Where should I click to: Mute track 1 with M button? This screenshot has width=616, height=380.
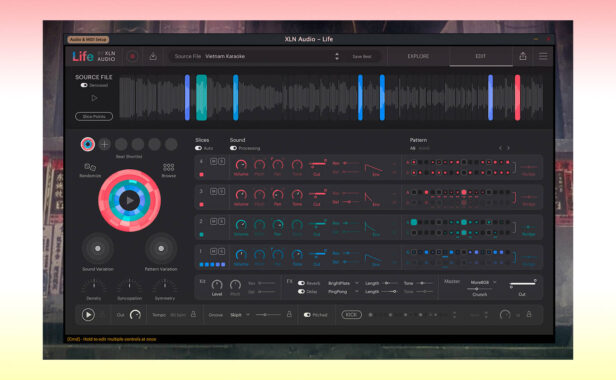tap(213, 251)
